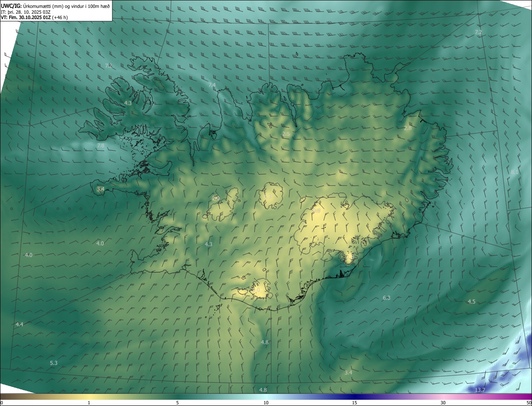This screenshot has height=406, width=532.
Task: Click the initial time line "IT: þri. 28. 10. 2025 03Z"
Action: [26, 12]
